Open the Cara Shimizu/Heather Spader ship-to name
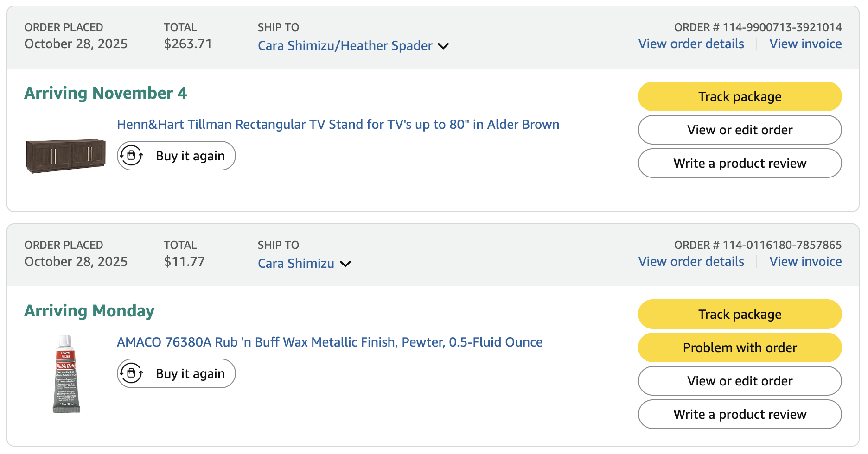Image resolution: width=868 pixels, height=454 pixels. click(x=345, y=45)
